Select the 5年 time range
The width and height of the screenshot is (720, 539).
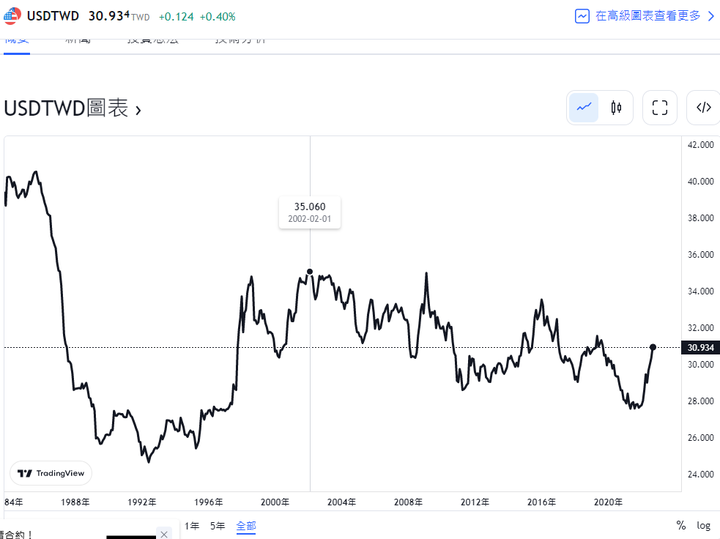pos(217,526)
